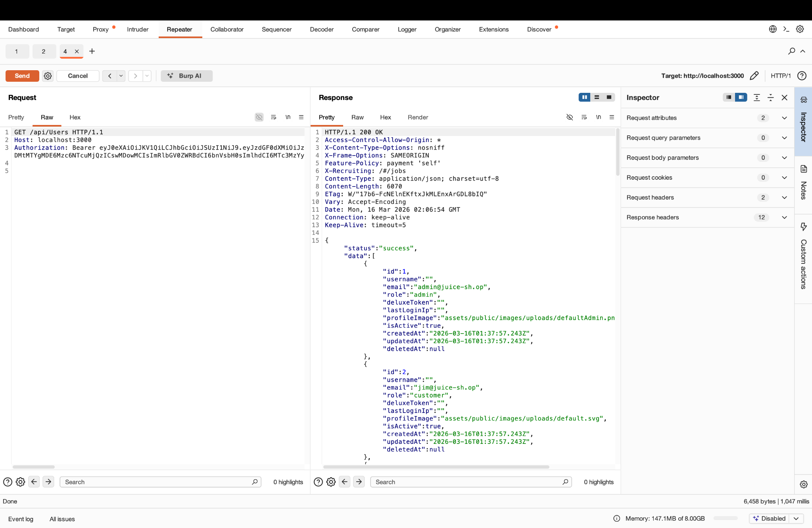Switch Request view to Hex
The height and width of the screenshot is (528, 812).
point(75,117)
